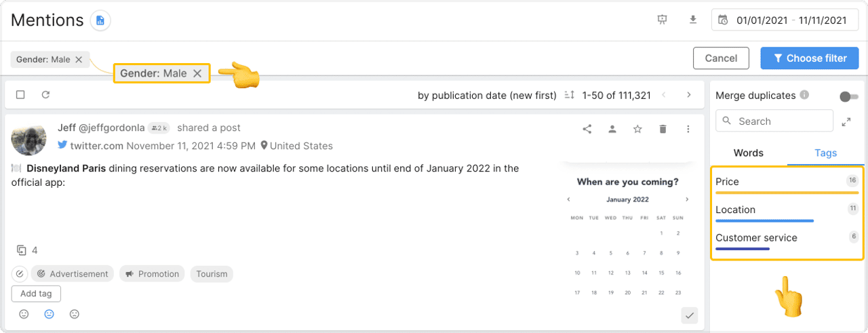The image size is (868, 333).
Task: Share Jeff's mention via share icon
Action: pos(587,129)
